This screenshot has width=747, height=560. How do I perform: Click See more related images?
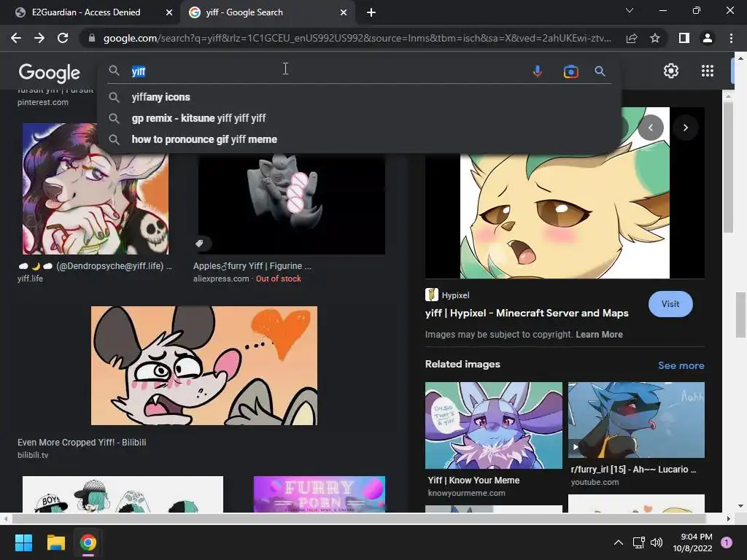coord(681,365)
